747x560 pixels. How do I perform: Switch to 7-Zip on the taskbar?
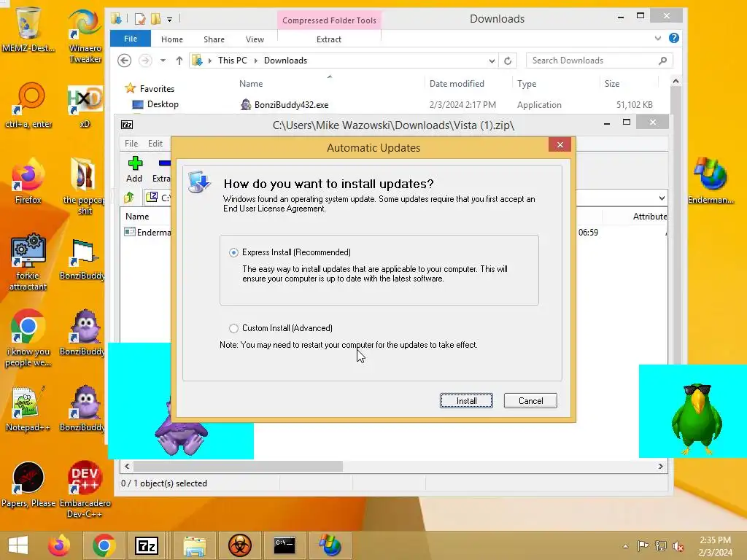[146, 545]
